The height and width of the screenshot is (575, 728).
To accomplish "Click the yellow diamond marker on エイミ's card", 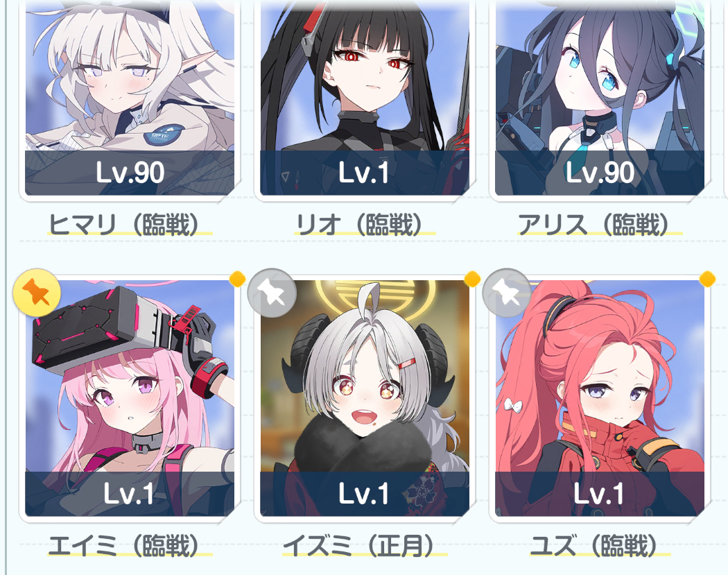I will coord(237,279).
